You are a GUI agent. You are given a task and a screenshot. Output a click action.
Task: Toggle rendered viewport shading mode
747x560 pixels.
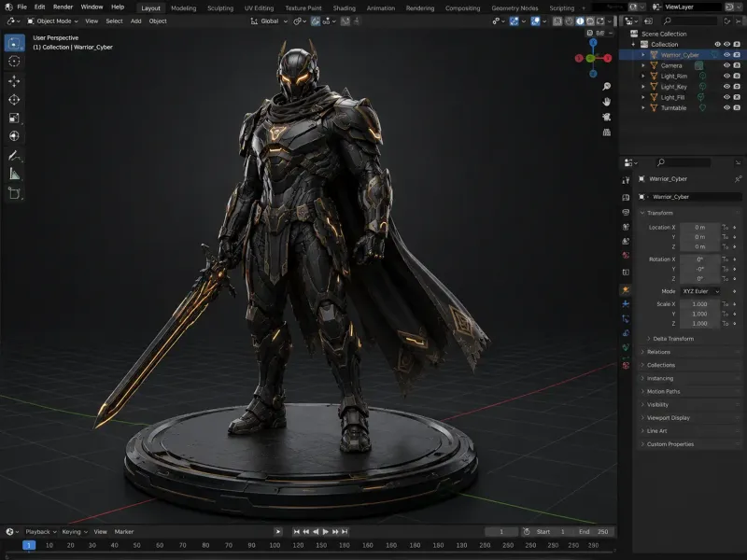point(600,21)
